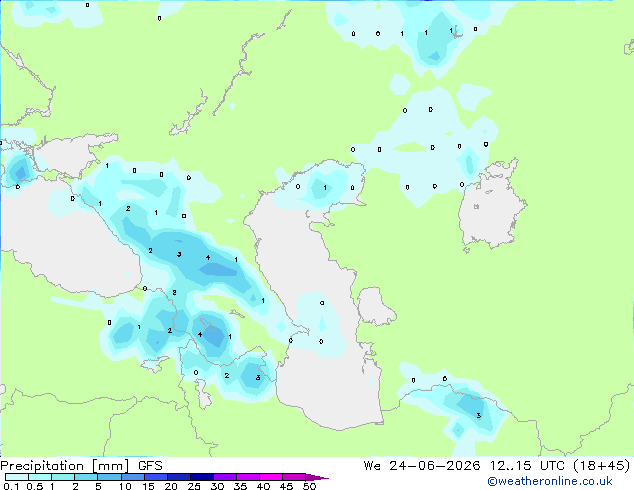Select the 30–35 mm purple legend swatch
634x490 pixels.
(225, 477)
